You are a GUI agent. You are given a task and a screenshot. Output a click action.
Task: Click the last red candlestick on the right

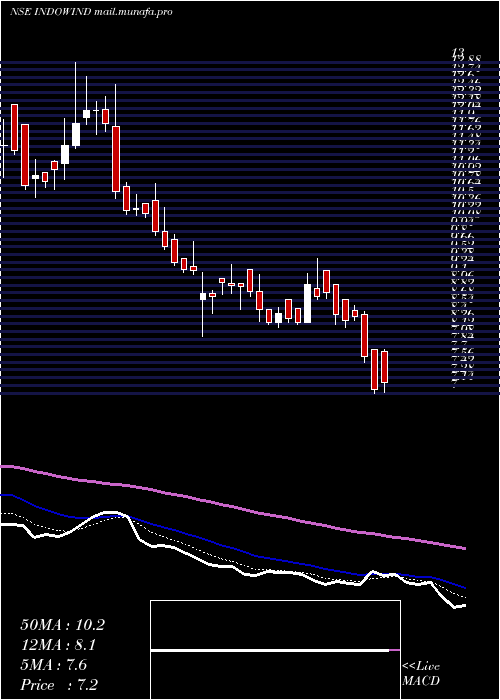[x=384, y=367]
